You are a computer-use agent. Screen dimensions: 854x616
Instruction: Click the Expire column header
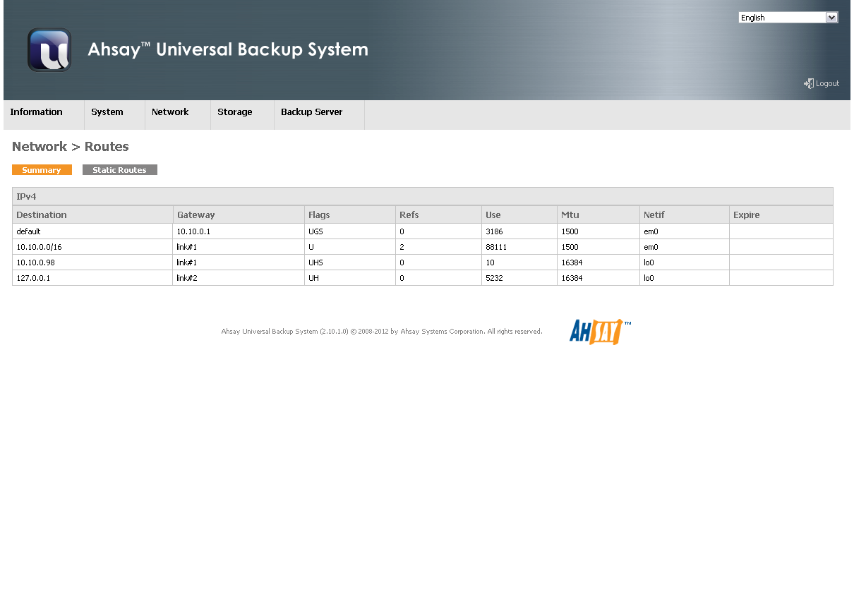click(781, 215)
